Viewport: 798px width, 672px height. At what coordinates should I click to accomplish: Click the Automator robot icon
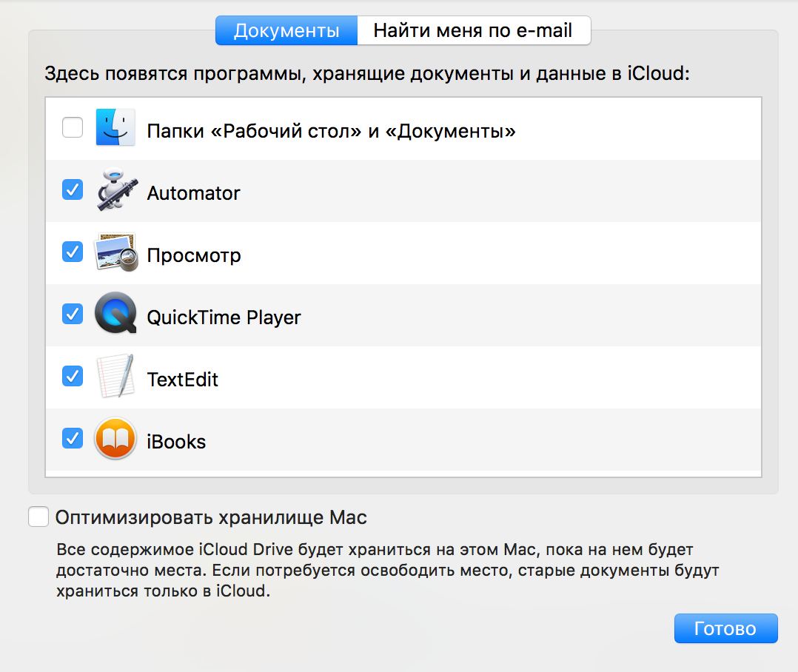[x=116, y=189]
